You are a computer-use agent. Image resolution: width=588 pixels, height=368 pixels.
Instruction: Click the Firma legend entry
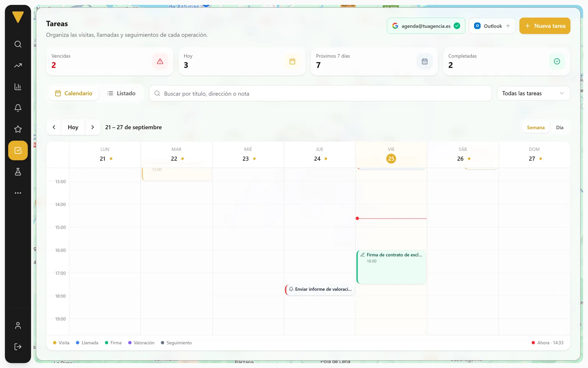(x=113, y=343)
